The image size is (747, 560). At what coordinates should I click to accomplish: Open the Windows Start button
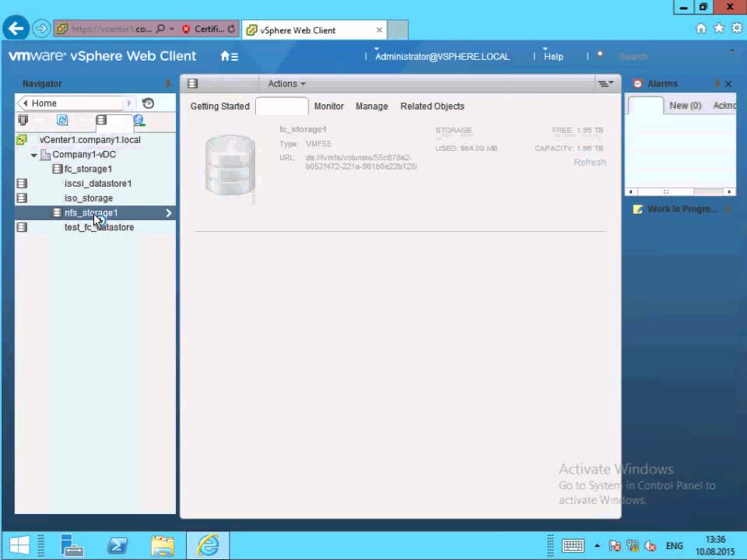(19, 545)
